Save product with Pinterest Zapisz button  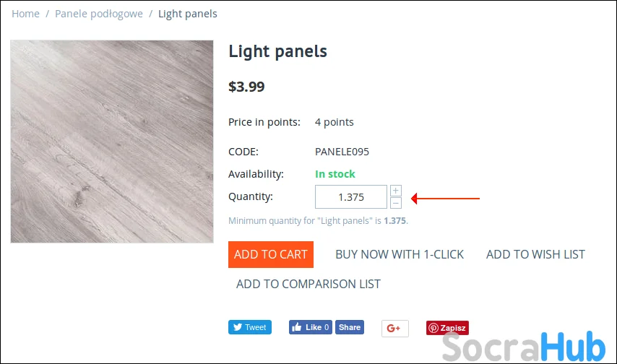[x=447, y=328]
